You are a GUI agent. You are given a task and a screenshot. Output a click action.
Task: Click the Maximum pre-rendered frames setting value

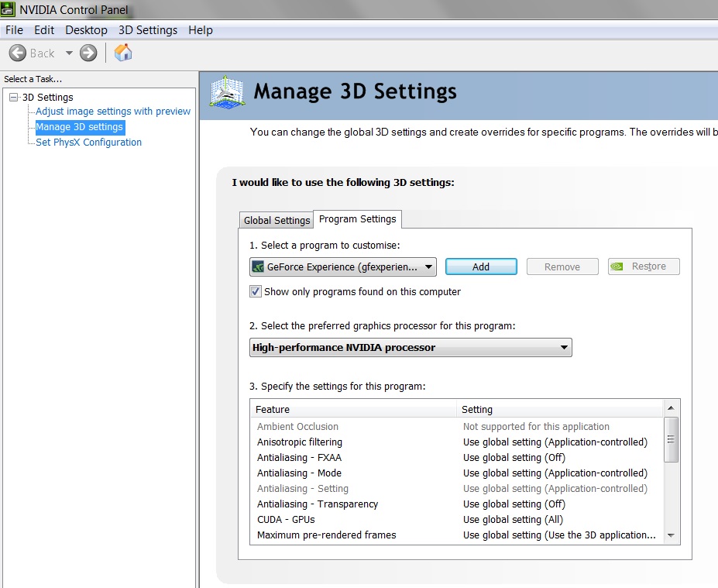[x=559, y=535]
